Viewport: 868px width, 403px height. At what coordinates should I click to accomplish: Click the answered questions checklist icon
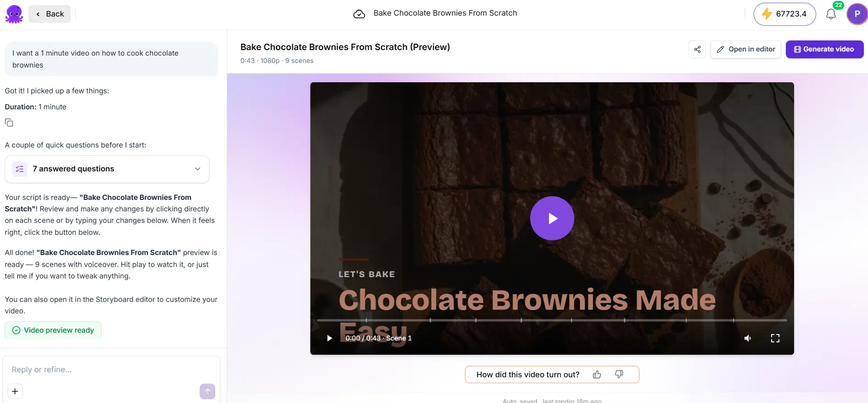[20, 169]
